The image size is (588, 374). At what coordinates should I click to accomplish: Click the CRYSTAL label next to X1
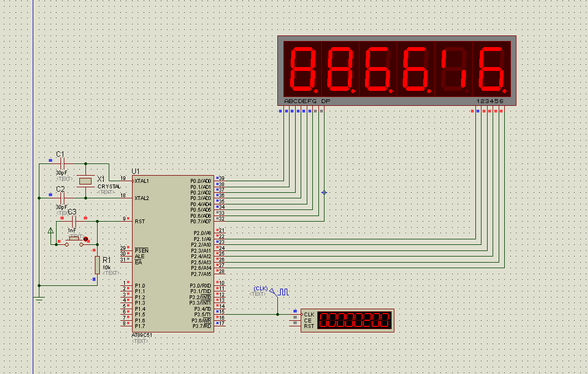click(x=109, y=187)
